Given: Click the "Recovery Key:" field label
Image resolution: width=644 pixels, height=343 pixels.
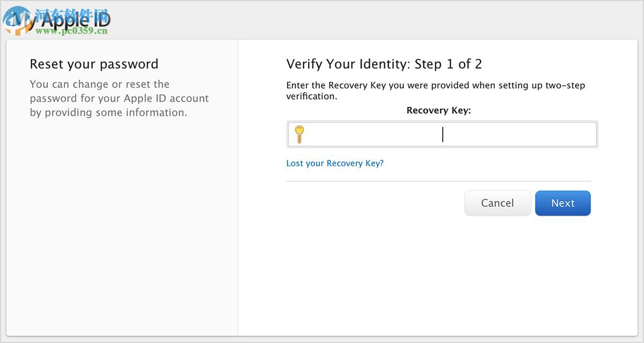Looking at the screenshot, I should [438, 110].
